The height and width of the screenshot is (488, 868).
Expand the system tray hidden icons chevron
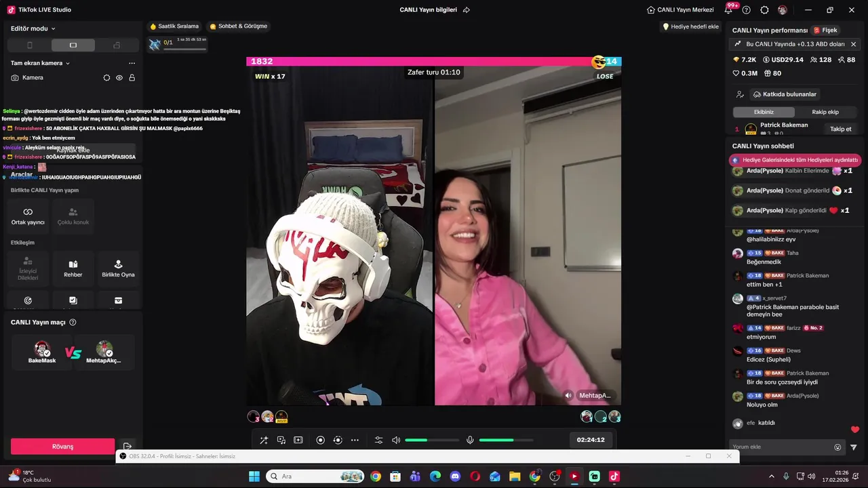point(771,476)
